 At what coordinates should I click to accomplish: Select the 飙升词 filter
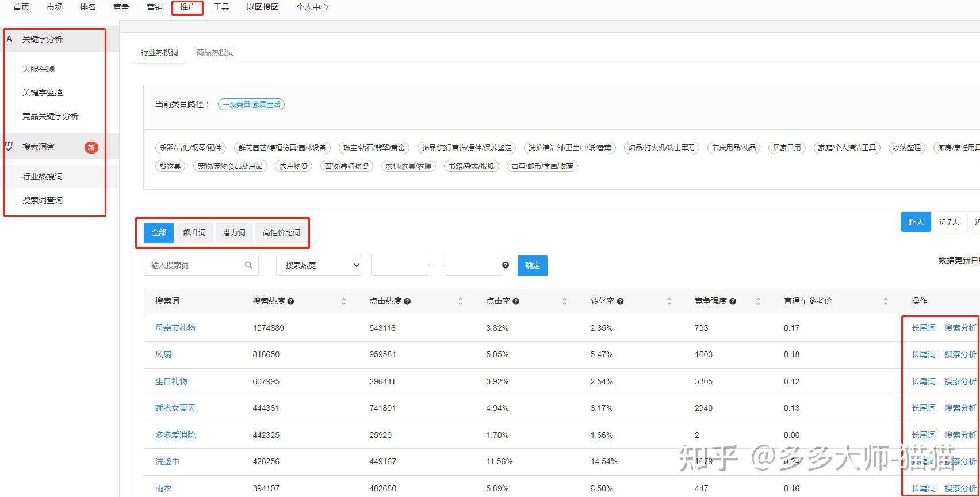[194, 232]
